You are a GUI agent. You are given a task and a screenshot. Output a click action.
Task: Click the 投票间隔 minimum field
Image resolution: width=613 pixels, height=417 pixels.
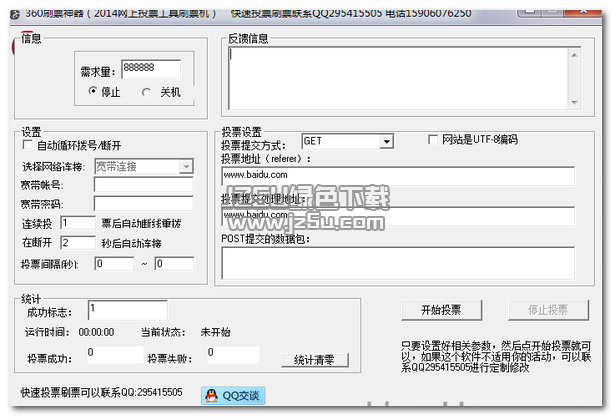point(114,263)
